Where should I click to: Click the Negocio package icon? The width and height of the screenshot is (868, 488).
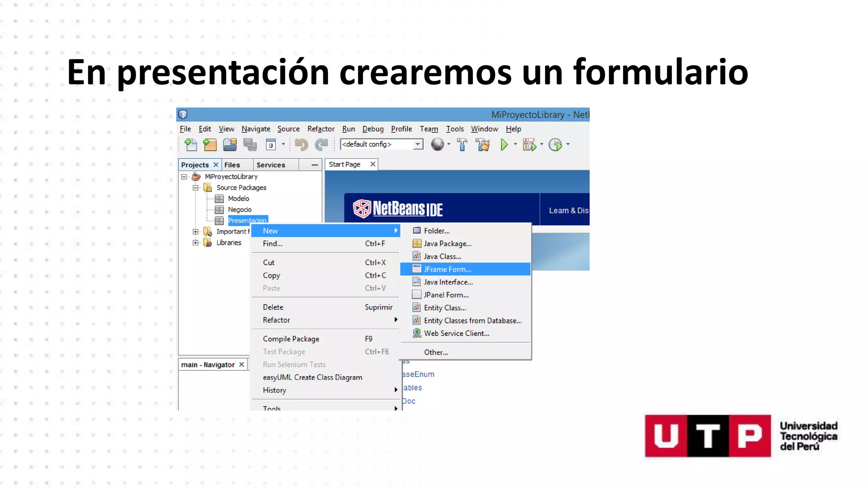(219, 210)
